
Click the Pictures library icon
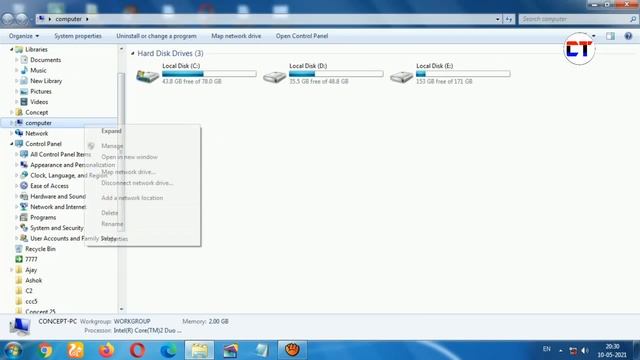24,91
